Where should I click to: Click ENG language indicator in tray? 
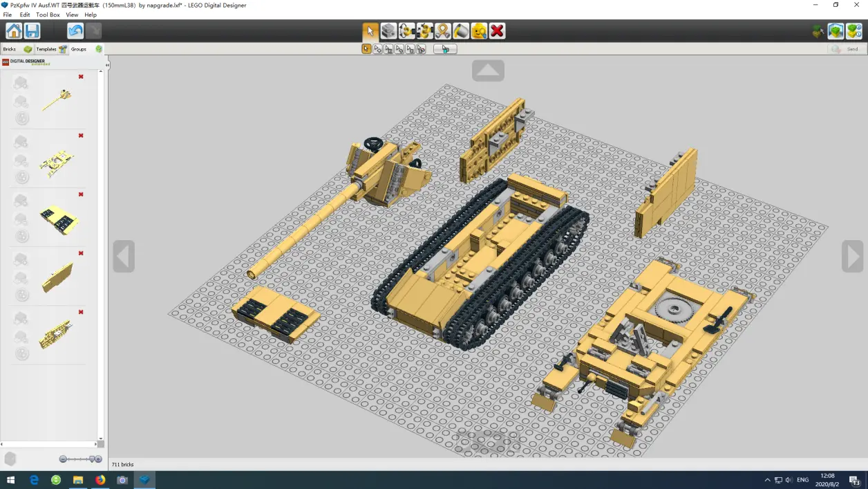coord(802,480)
